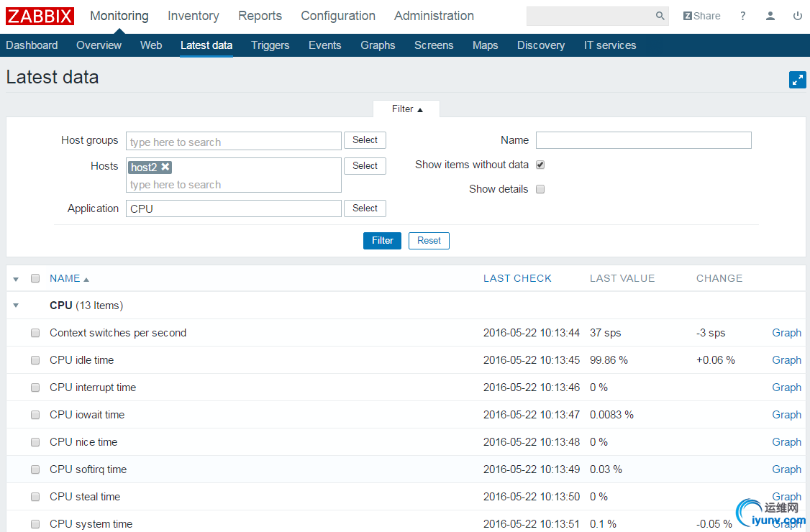Image resolution: width=810 pixels, height=532 pixels.
Task: Open the Administration menu
Action: point(434,16)
